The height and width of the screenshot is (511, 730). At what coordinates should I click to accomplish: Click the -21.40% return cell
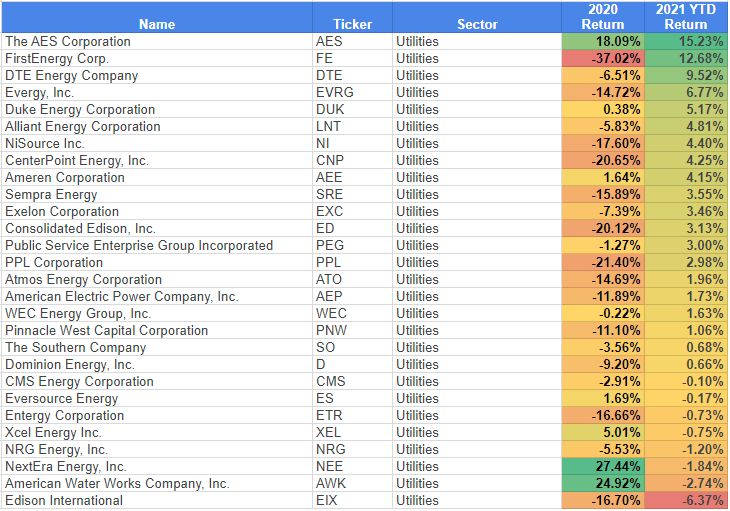coord(603,262)
